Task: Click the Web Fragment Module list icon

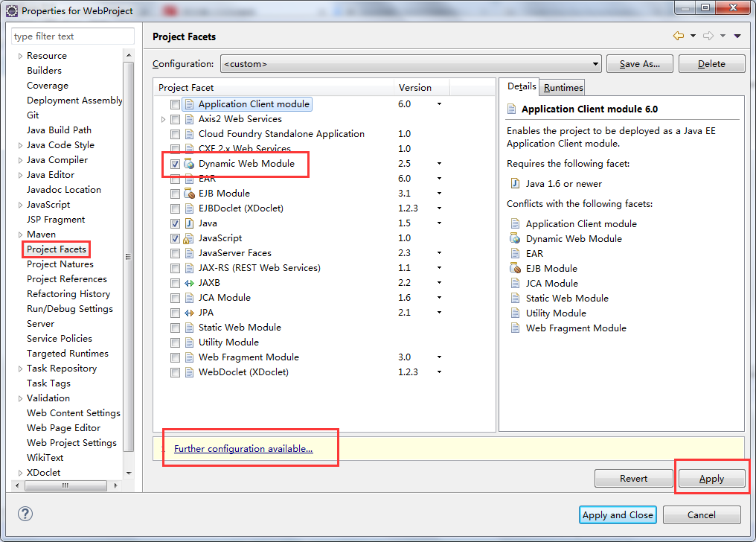Action: 190,357
